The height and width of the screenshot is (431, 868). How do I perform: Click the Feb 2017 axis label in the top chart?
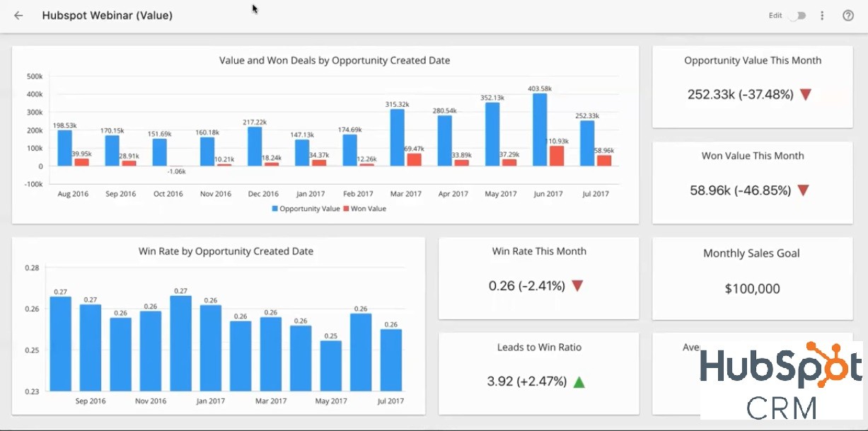tap(357, 194)
